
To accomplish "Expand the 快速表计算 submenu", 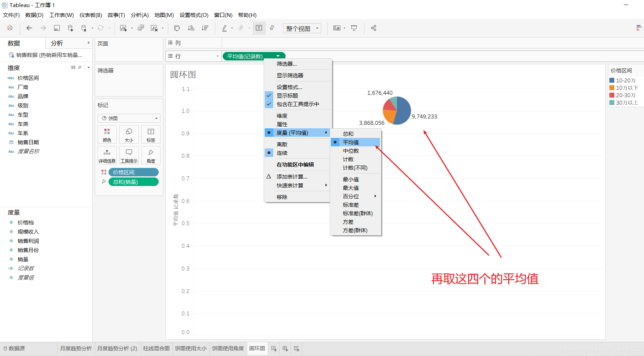I will click(297, 186).
